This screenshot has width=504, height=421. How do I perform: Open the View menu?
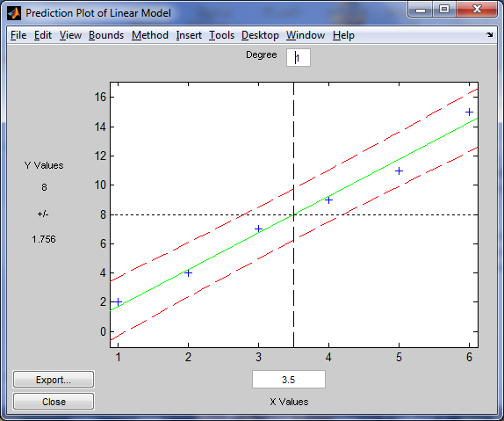70,35
